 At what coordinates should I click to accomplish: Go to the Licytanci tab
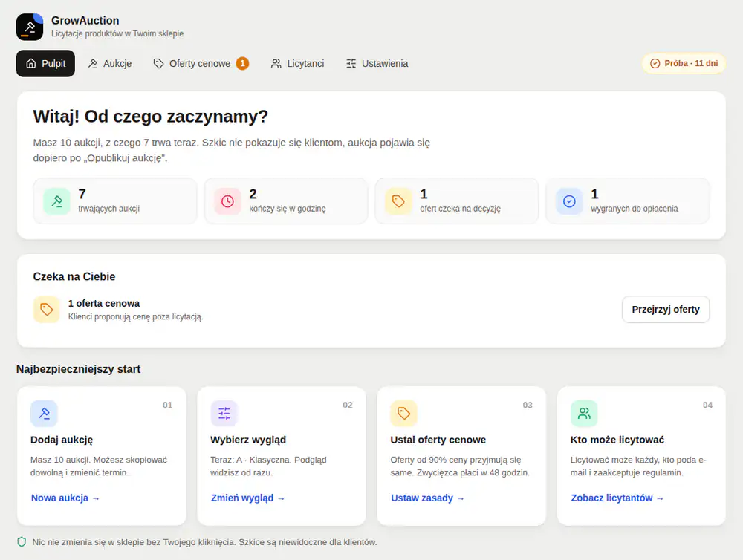point(298,63)
